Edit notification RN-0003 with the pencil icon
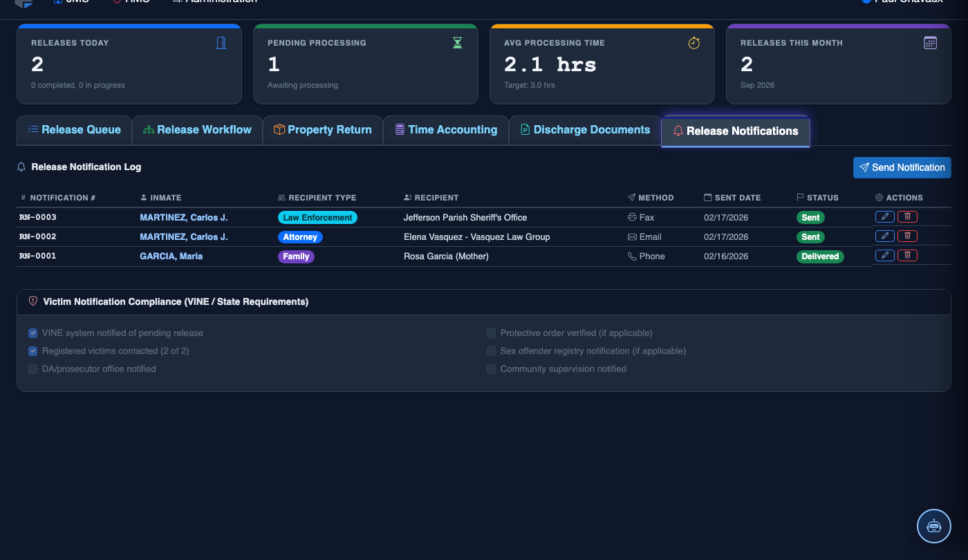 click(x=885, y=216)
